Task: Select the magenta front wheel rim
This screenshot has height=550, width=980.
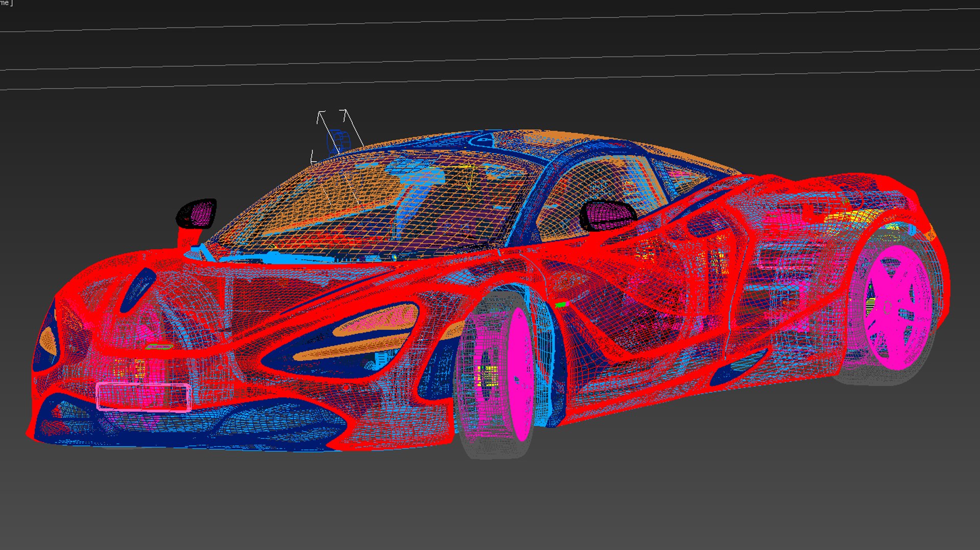Action: (520, 374)
